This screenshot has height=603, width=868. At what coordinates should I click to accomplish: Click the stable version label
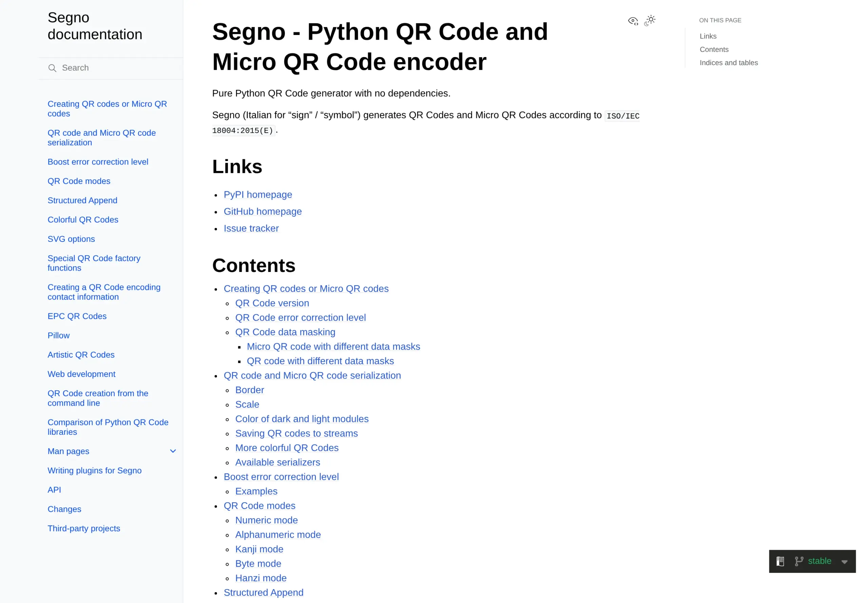(819, 561)
